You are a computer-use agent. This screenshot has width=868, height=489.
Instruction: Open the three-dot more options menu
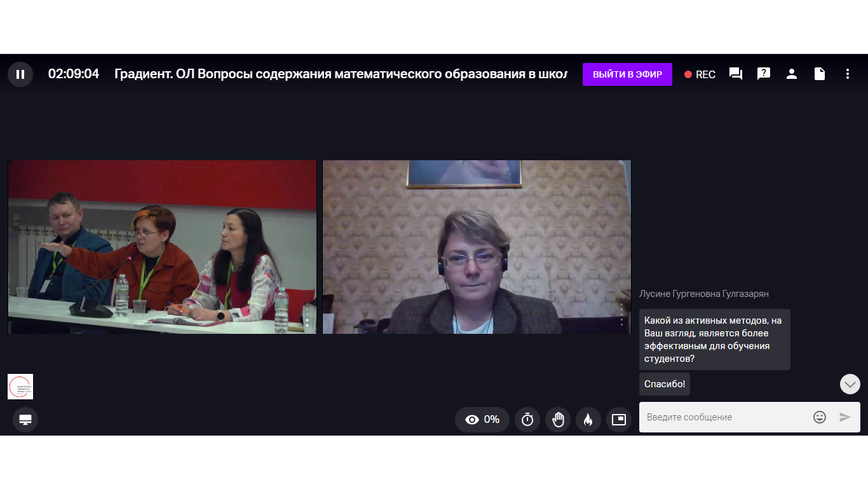tap(848, 74)
